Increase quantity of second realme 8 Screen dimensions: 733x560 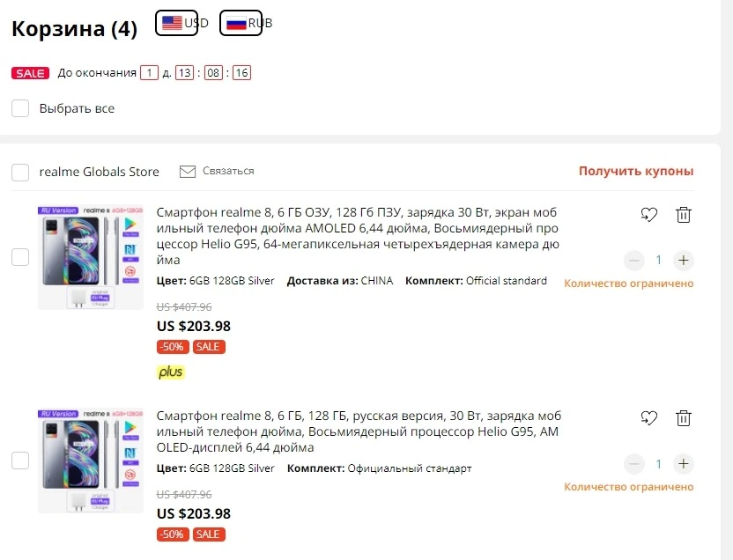click(684, 464)
